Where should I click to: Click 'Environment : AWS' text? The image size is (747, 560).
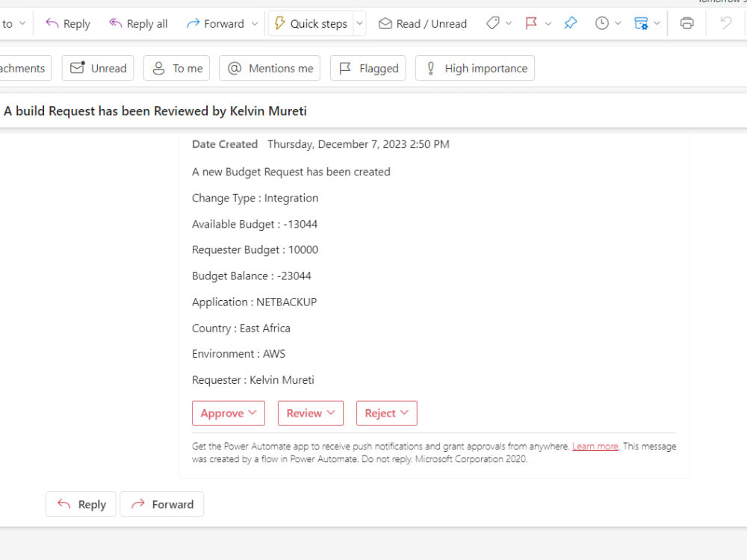coord(239,354)
